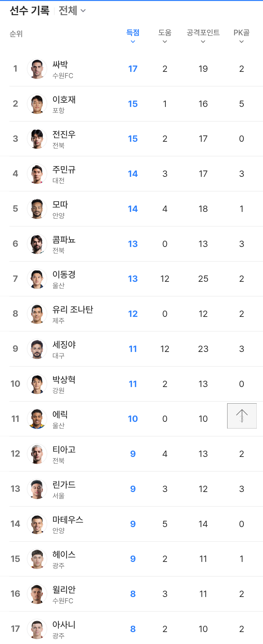
Task: Click 콤파뇨 player avatar image
Action: click(x=37, y=244)
